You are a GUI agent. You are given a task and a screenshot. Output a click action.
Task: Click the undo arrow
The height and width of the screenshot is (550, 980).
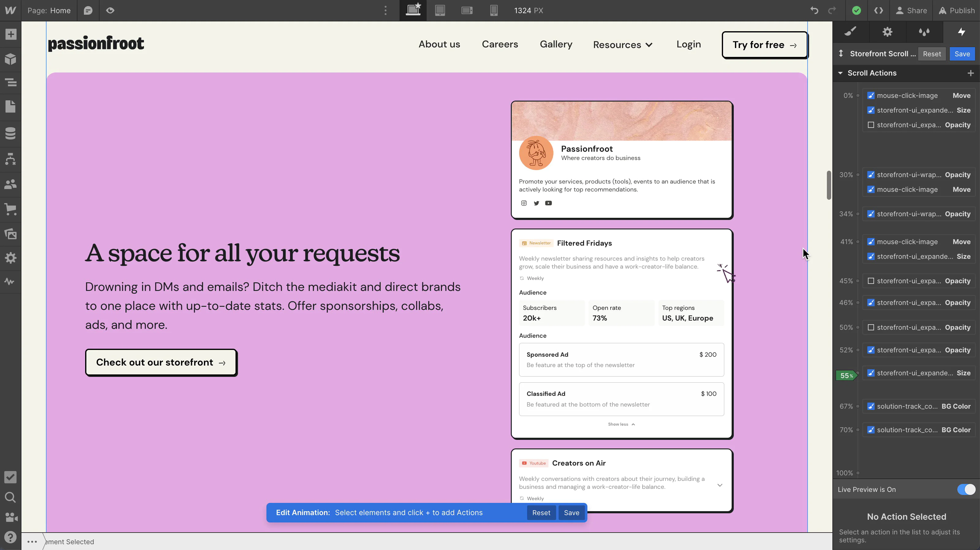coord(814,11)
